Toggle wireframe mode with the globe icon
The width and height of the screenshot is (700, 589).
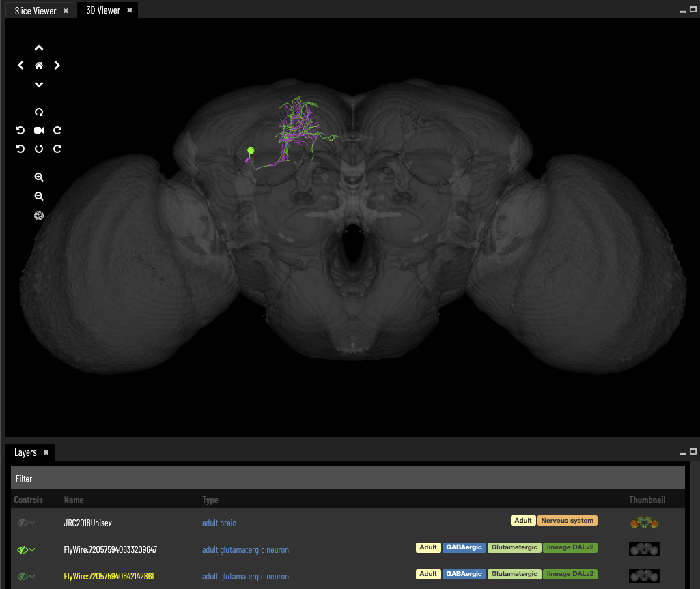click(x=39, y=216)
